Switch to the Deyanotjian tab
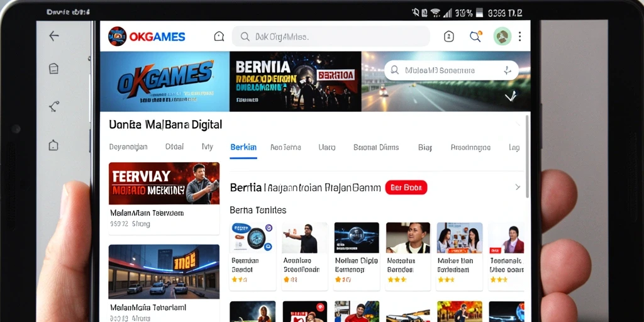 (128, 147)
